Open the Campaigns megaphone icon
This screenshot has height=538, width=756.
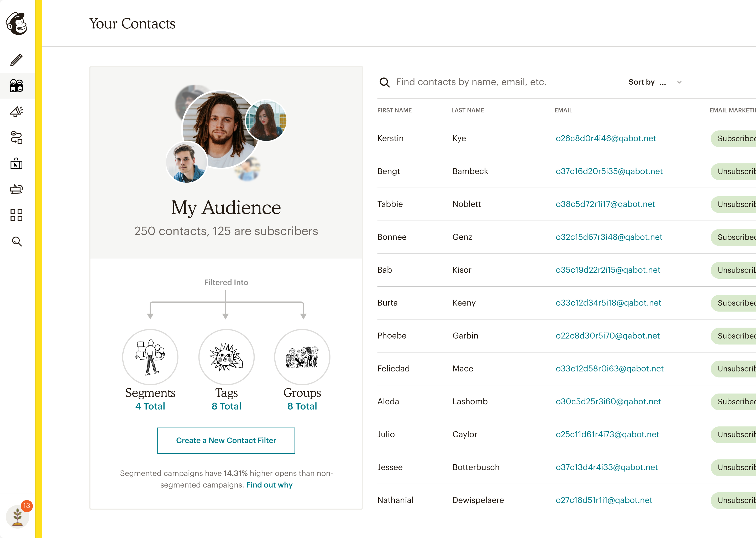point(17,112)
